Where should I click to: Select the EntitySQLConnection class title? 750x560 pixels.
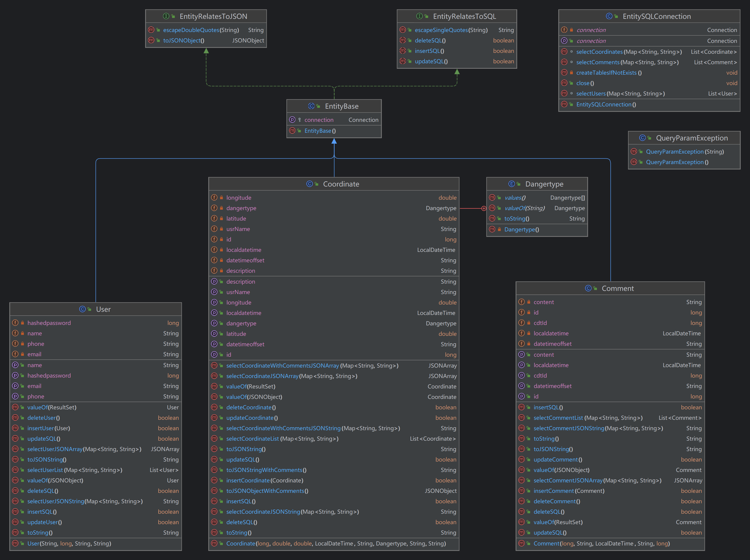[656, 16]
